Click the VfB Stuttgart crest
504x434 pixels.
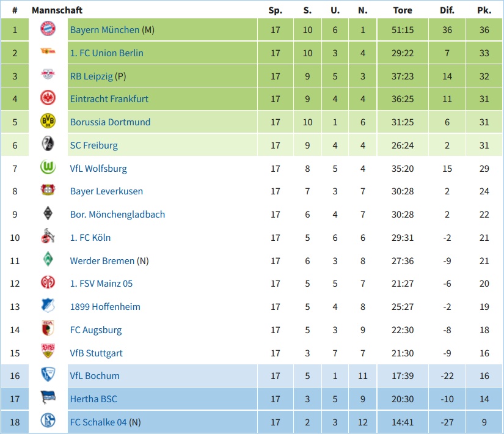48,351
